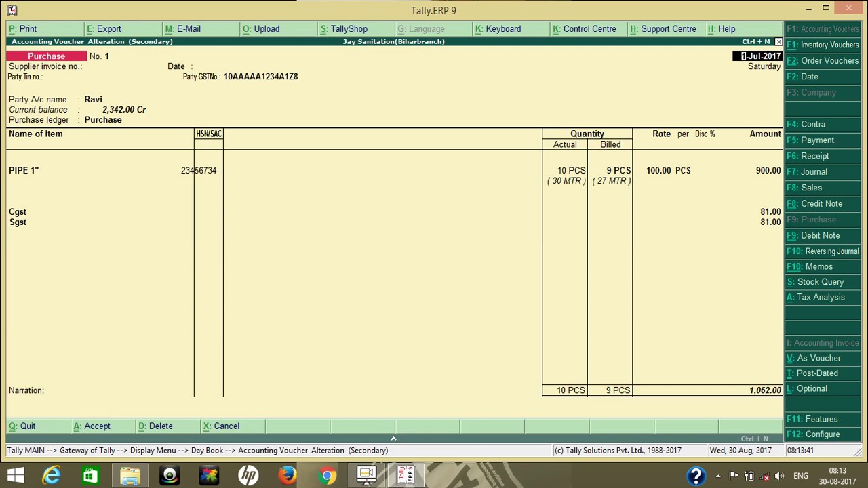Select the F6 Receipt voucher type

[823, 156]
